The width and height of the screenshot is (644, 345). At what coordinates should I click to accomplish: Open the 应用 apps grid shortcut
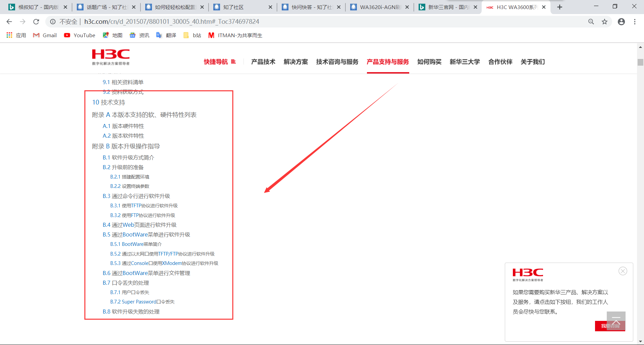16,35
